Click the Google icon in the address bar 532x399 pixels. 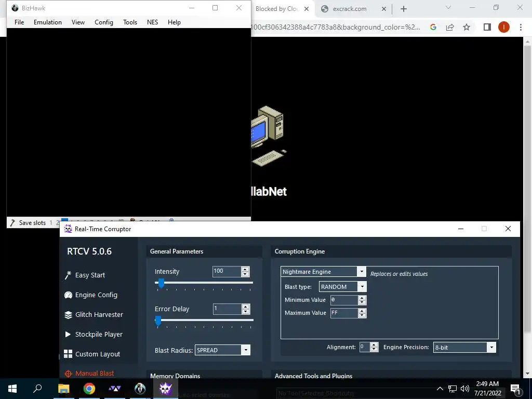tap(433, 27)
